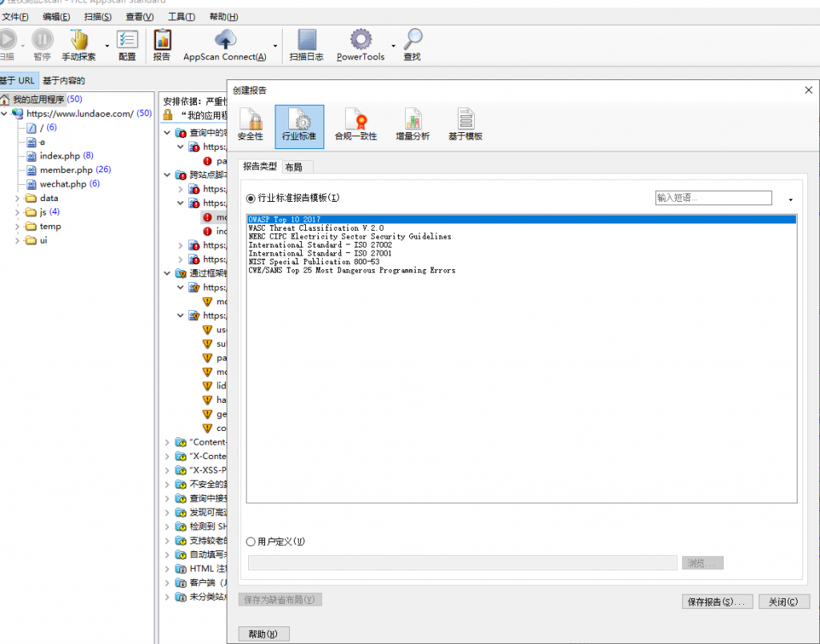820x644 pixels.
Task: Switch to 基于内容的 view tab
Action: [x=64, y=81]
